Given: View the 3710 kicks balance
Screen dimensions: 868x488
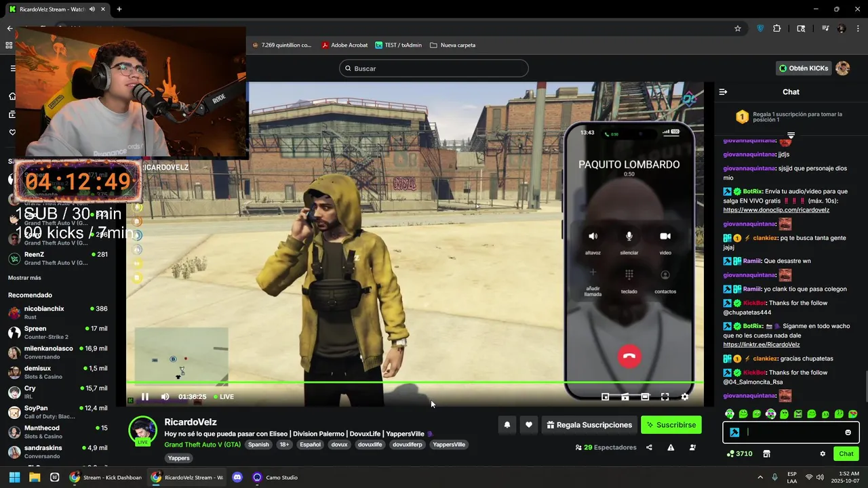Looking at the screenshot, I should (739, 453).
